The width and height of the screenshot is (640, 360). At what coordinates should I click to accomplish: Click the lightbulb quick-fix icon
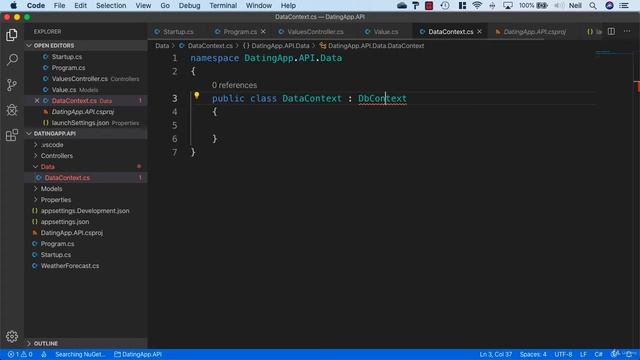pyautogui.click(x=196, y=96)
